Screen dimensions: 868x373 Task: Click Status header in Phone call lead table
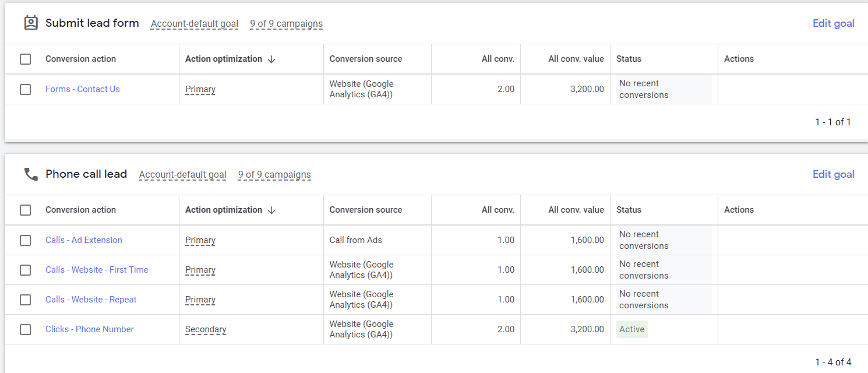point(629,210)
